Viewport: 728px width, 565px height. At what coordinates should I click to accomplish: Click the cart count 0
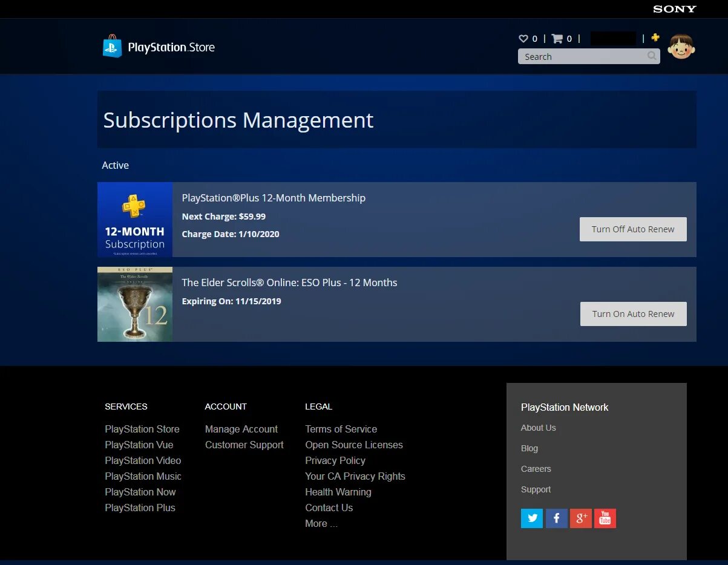point(569,39)
